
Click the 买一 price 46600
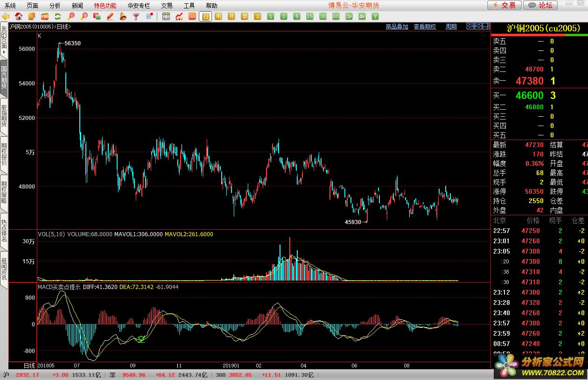click(x=530, y=96)
